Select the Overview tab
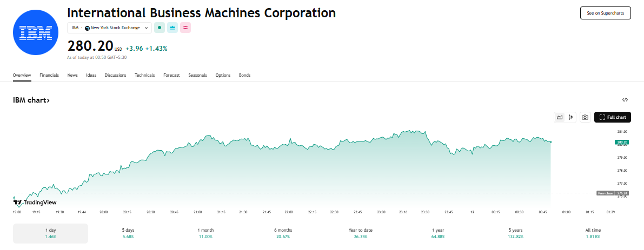The width and height of the screenshot is (644, 250). 22,76
